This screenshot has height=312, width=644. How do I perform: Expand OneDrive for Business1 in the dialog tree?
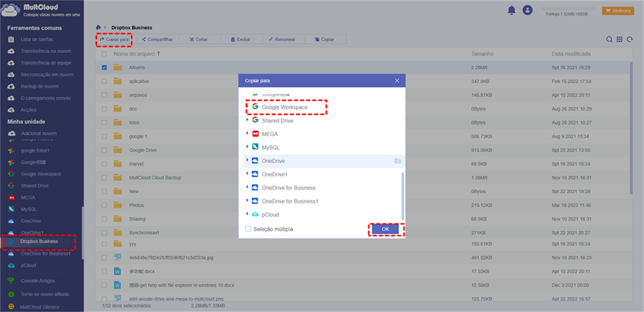(247, 201)
